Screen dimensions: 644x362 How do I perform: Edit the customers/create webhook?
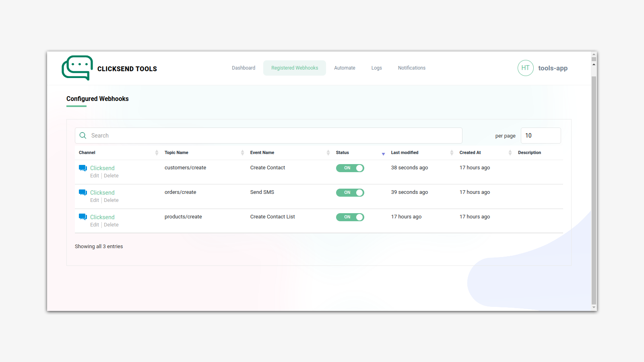point(94,175)
